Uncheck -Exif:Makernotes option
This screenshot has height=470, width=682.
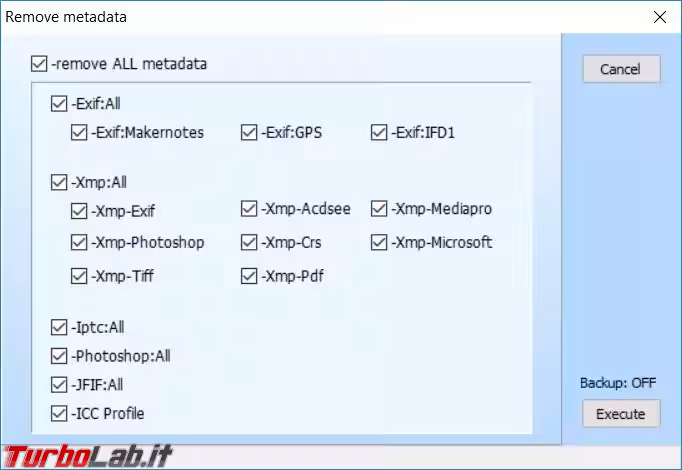[79, 132]
